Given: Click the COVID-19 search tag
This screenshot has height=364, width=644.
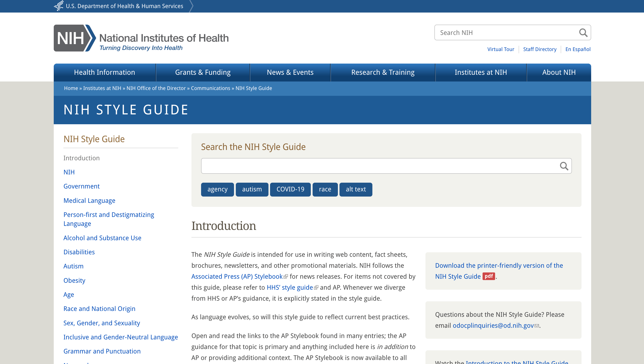Looking at the screenshot, I should 290,190.
